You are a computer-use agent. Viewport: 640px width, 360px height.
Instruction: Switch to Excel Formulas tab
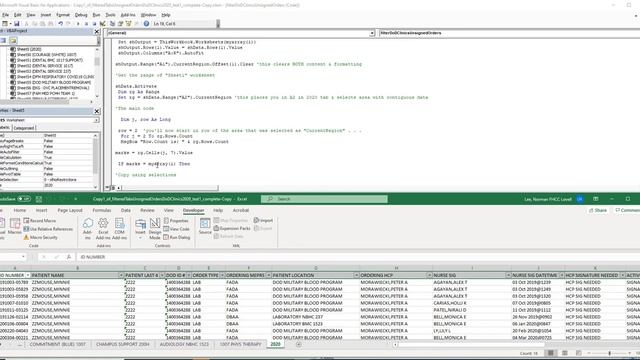click(x=102, y=210)
